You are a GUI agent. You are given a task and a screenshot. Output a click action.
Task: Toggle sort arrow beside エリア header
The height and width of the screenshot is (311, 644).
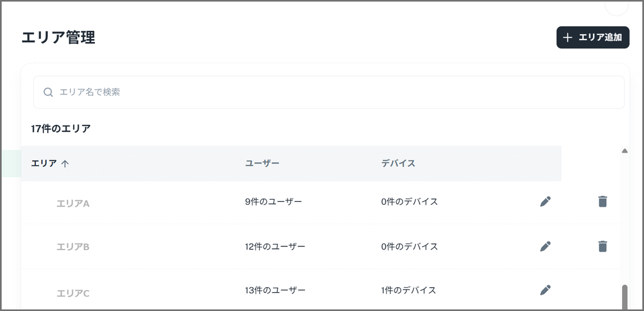pyautogui.click(x=65, y=164)
